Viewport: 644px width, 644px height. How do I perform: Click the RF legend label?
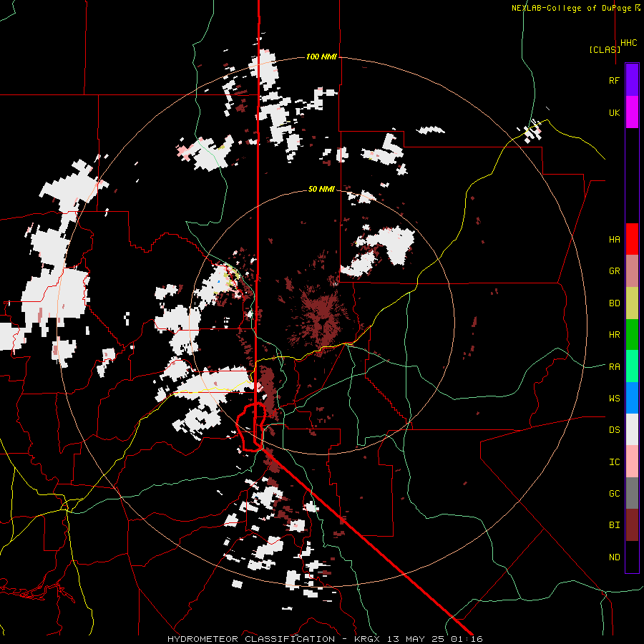(x=614, y=80)
